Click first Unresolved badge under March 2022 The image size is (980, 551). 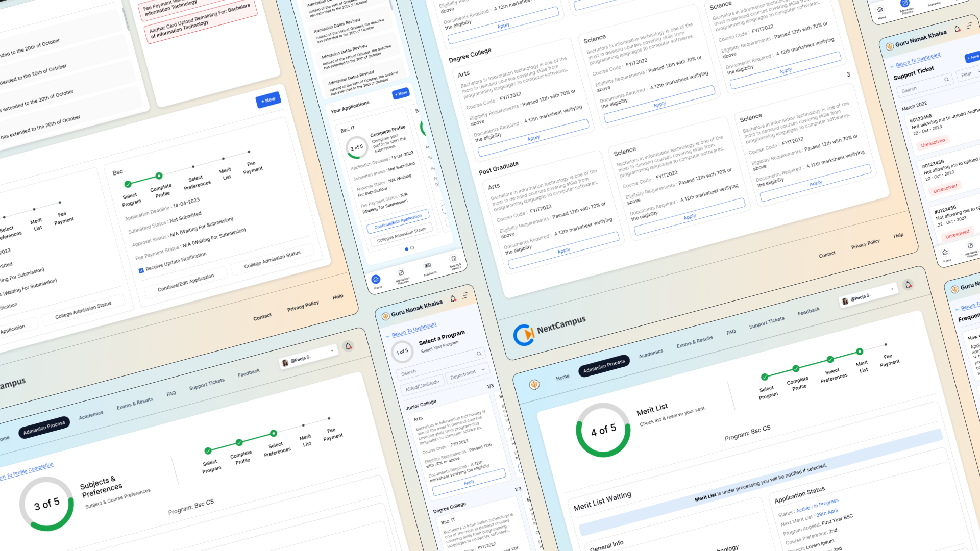click(933, 143)
